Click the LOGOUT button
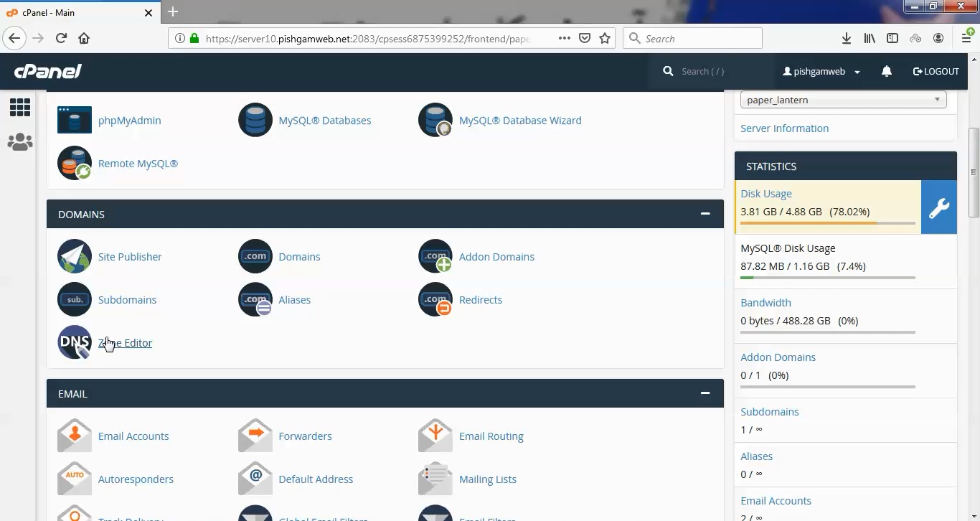980x521 pixels. click(936, 71)
